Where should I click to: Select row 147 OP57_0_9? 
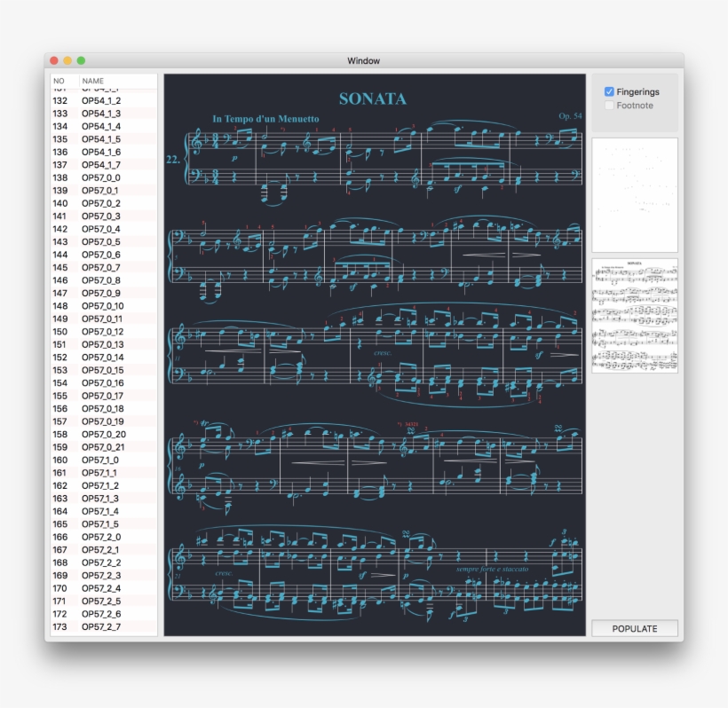coord(104,293)
